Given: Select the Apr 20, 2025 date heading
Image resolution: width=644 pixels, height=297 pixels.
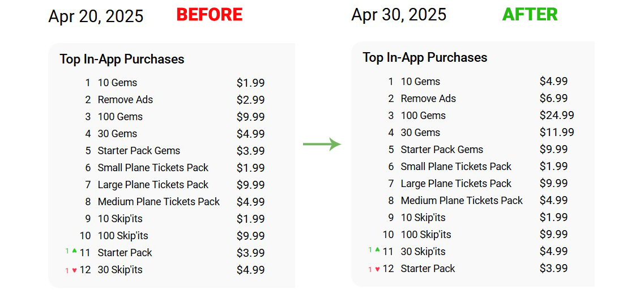Looking at the screenshot, I should 96,16.
